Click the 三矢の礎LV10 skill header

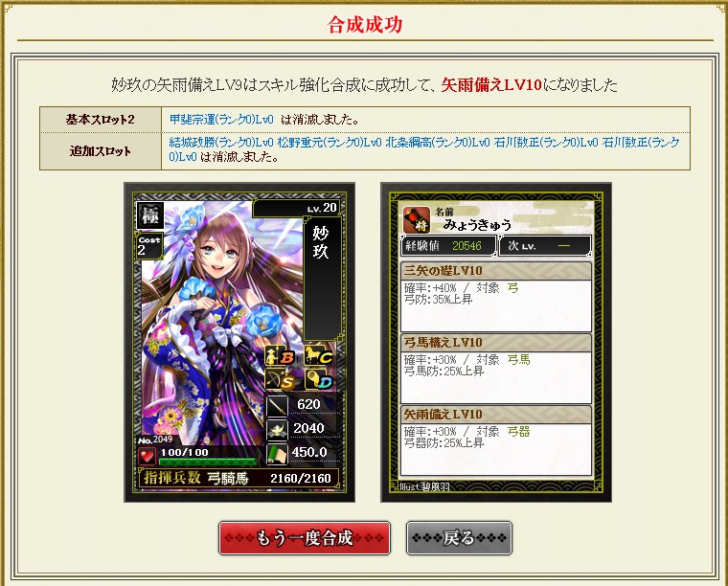pos(496,271)
